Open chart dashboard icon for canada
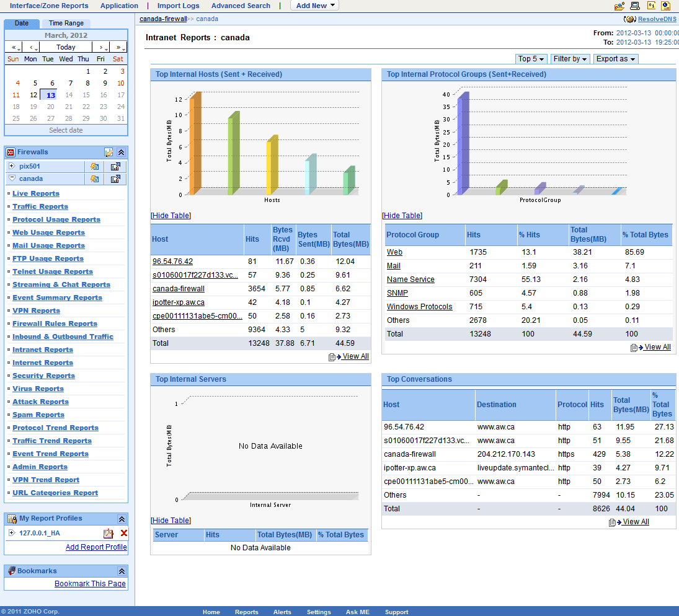 click(x=115, y=178)
